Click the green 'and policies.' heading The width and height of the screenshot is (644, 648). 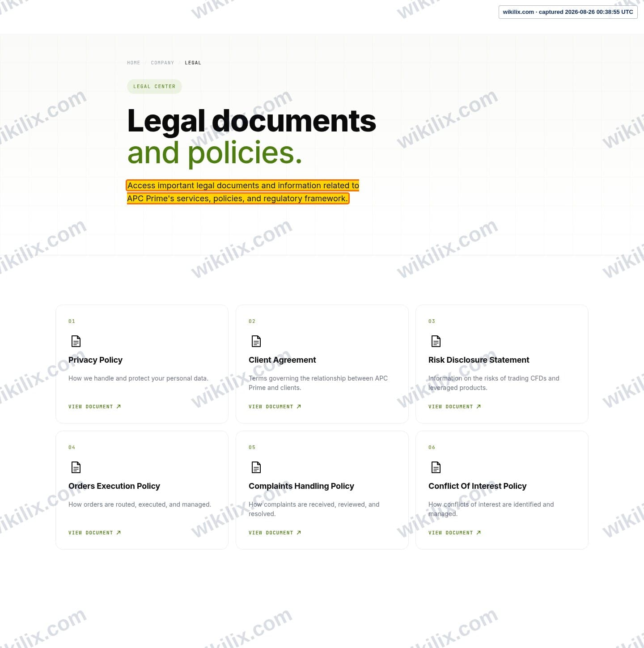coord(215,152)
